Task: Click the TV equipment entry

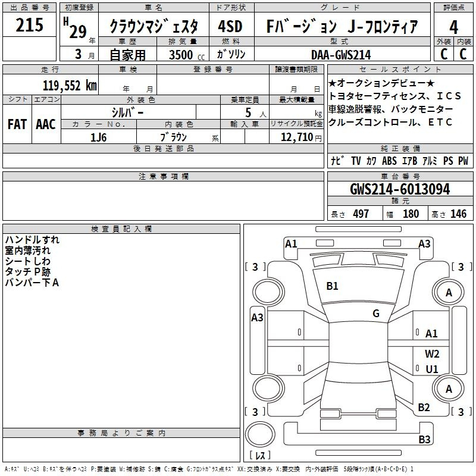Action: click(356, 161)
